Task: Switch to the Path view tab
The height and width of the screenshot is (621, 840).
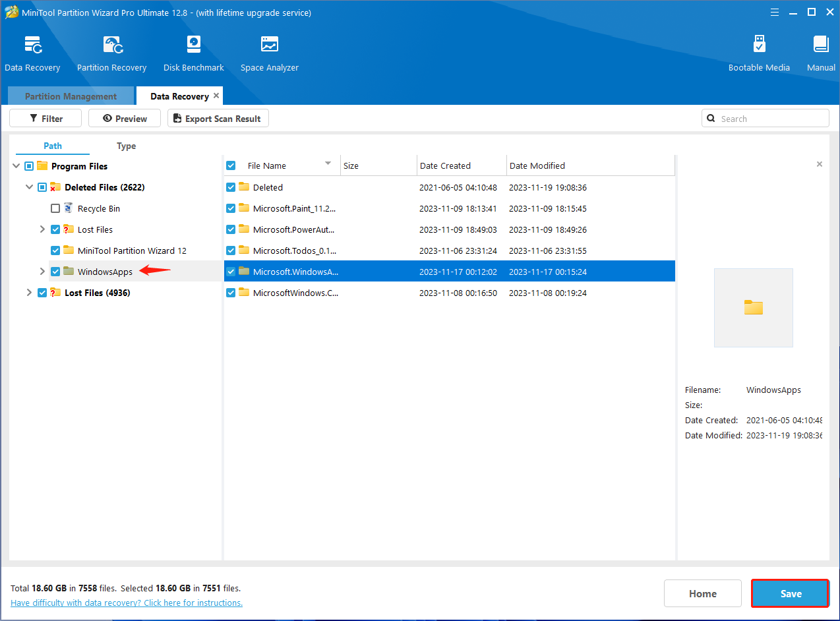Action: pos(53,146)
